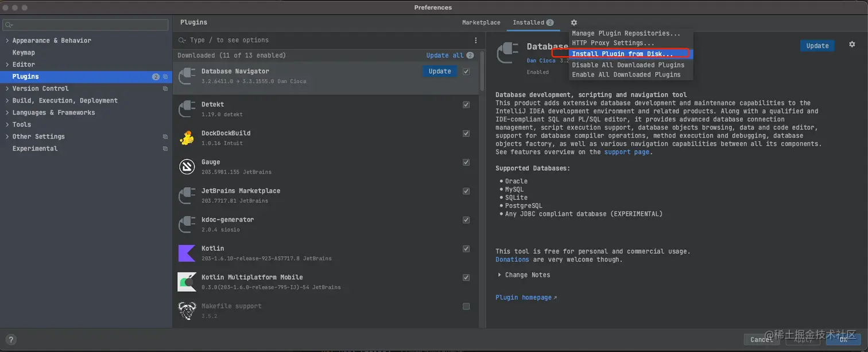Expand Build, Execution, Deployment section
Screen dimensions: 868x352
[7, 101]
